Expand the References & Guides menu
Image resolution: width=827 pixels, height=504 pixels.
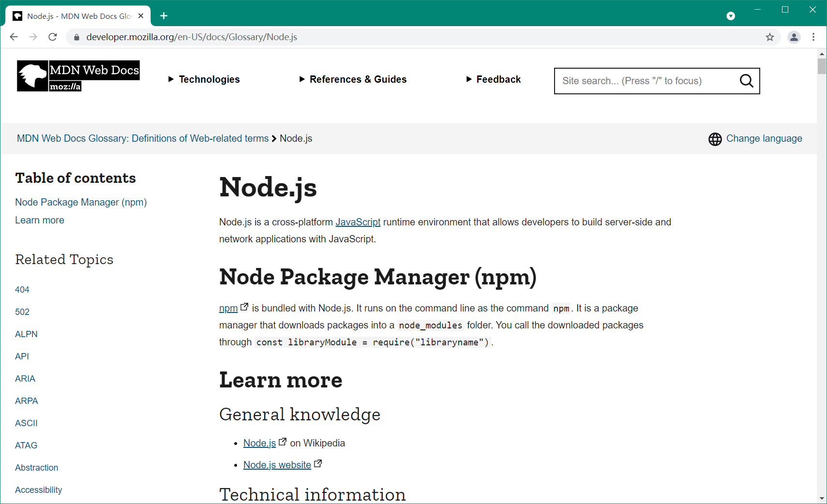353,79
